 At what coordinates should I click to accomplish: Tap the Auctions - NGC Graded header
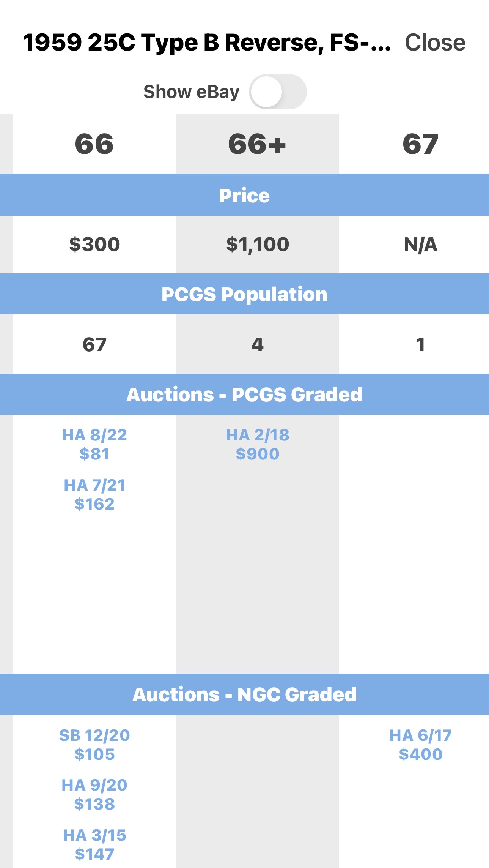[244, 694]
